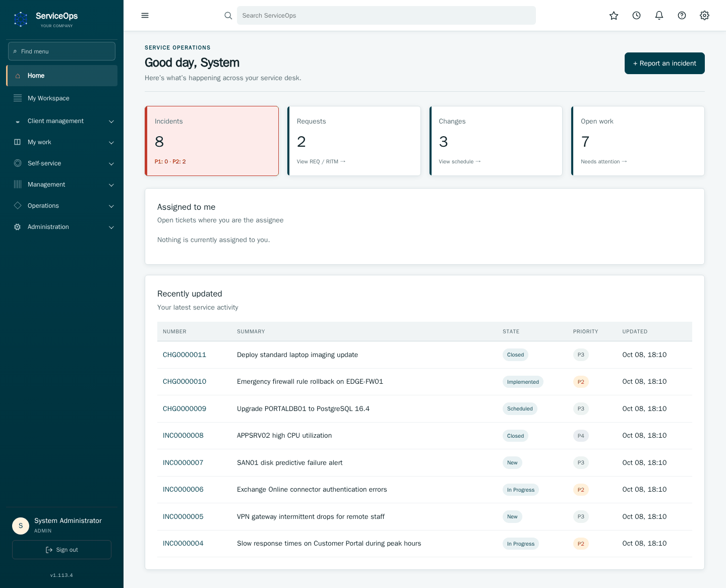Open recent history clock icon
Screen dimensions: 726x588
coord(636,16)
